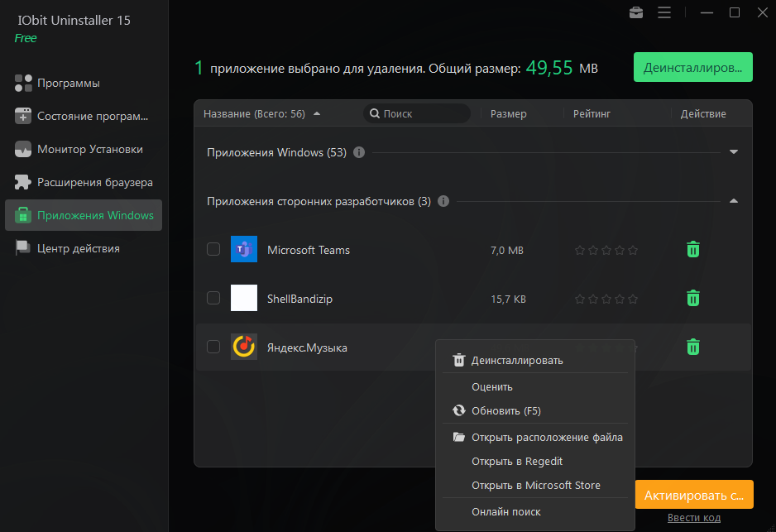Click the info icon next to Приложения сторонних разработчиков (3)
776x532 pixels.
(x=443, y=201)
